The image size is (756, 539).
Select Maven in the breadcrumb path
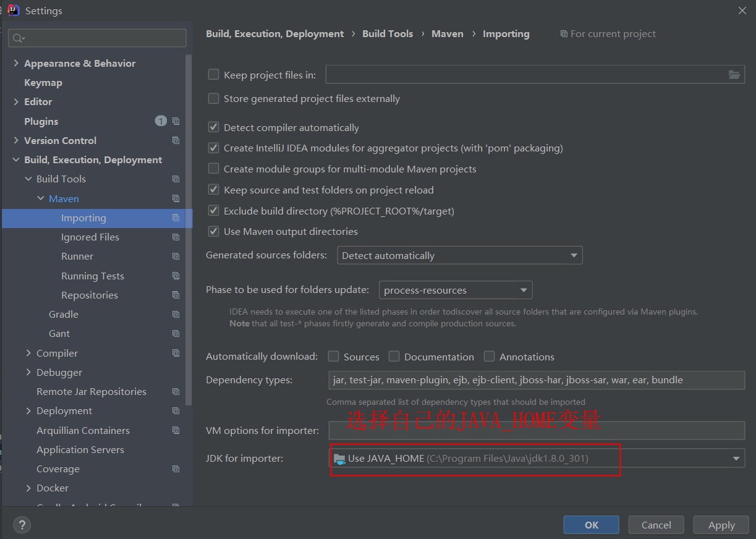tap(447, 33)
